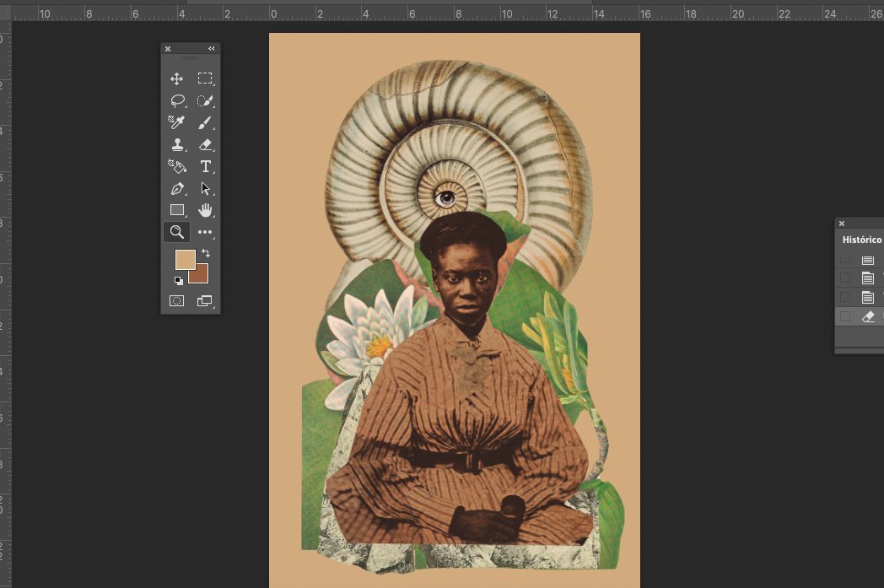
Task: Open the three-dots Edit Toolbar menu
Action: (205, 232)
